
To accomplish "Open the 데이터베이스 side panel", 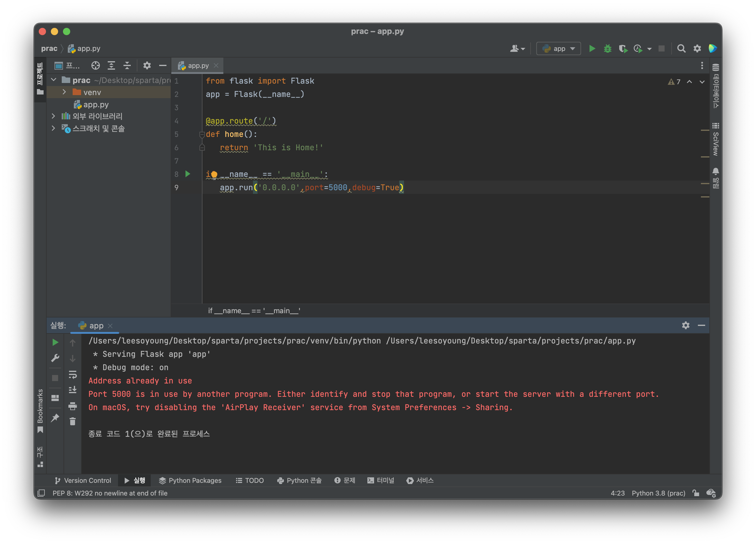I will pos(715,86).
